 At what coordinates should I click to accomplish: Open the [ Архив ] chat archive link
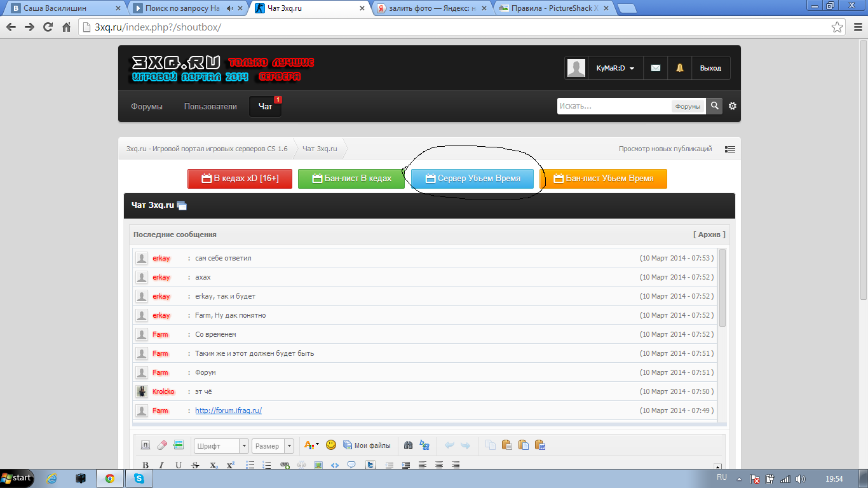coord(709,234)
